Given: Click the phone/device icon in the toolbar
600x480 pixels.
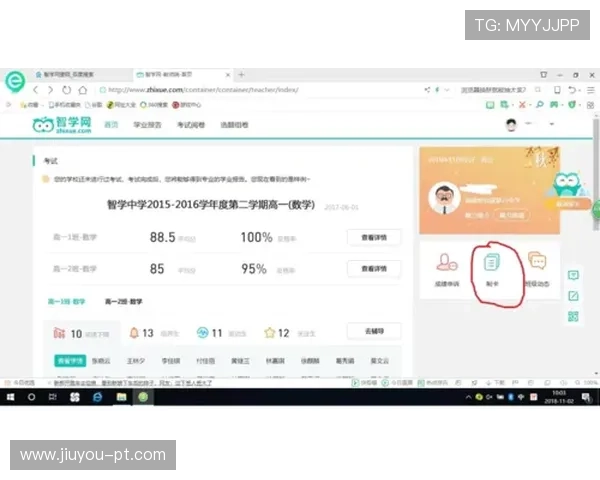Looking at the screenshot, I should (x=557, y=90).
